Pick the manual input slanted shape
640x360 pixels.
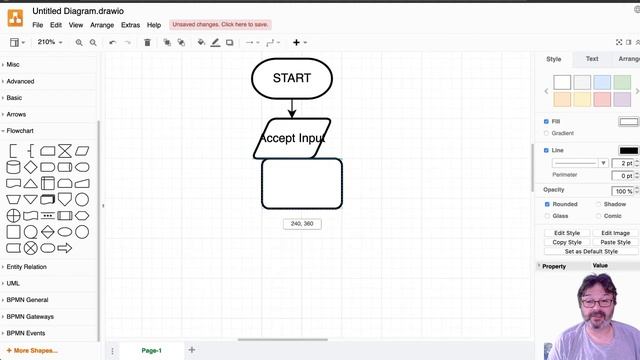pyautogui.click(x=82, y=184)
